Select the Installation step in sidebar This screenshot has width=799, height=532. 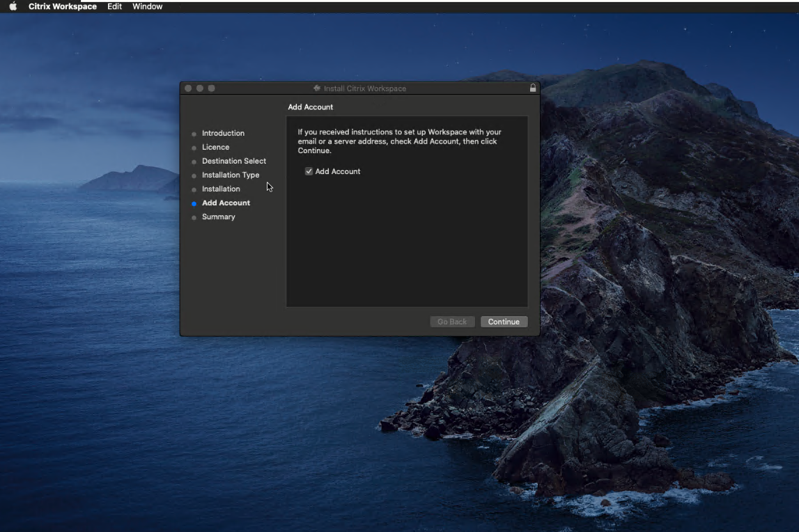pos(221,189)
